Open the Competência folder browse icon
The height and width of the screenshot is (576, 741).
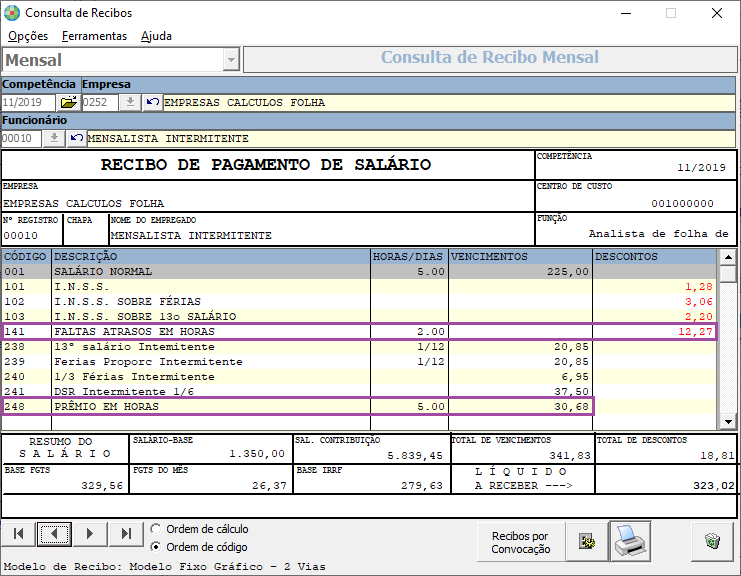coord(69,102)
